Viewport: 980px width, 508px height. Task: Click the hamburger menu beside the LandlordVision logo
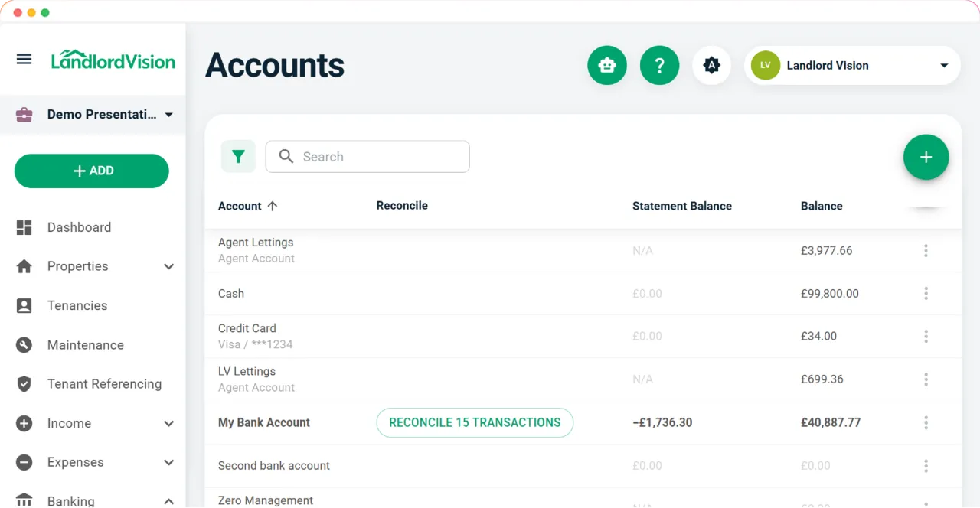[x=24, y=59]
